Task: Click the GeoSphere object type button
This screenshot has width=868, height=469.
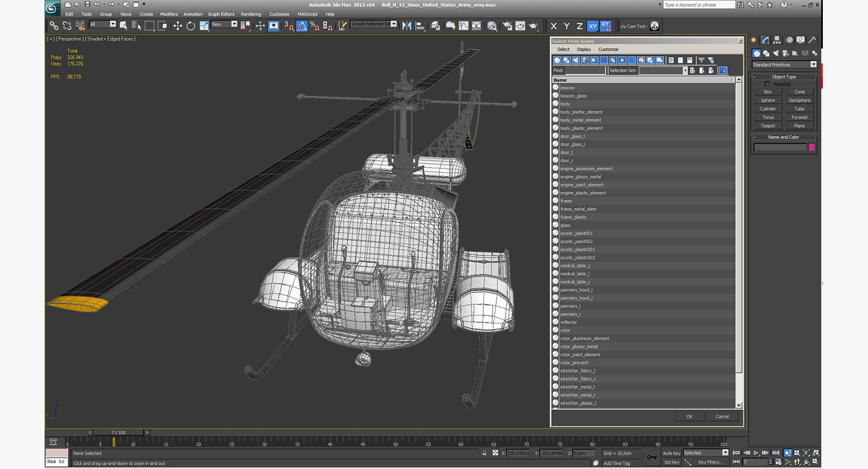Action: click(x=799, y=100)
